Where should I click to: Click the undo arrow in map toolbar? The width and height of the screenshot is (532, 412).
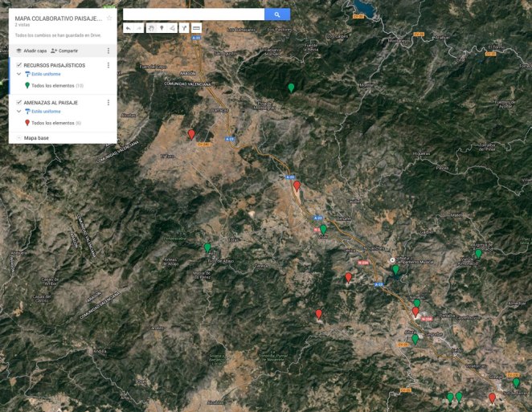(129, 28)
